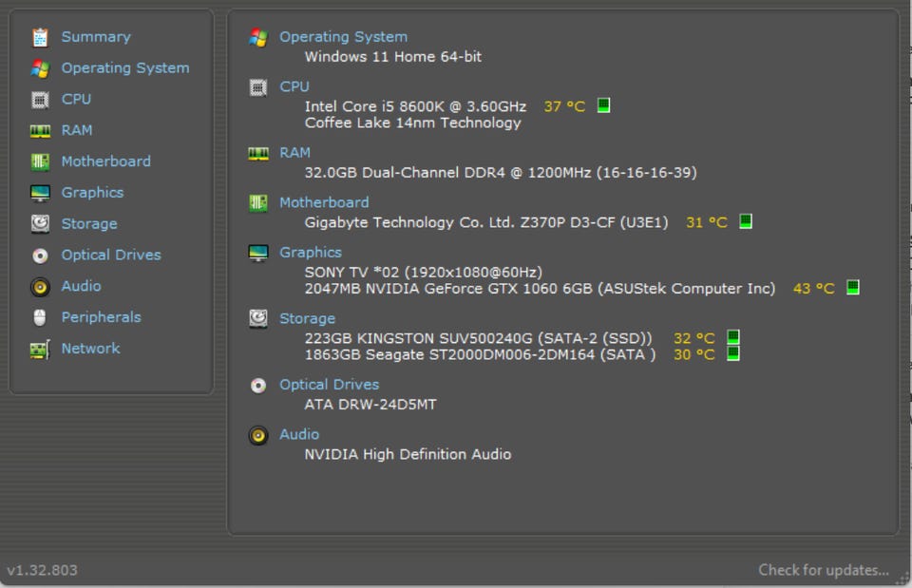Click the Check for updates link

[824, 570]
